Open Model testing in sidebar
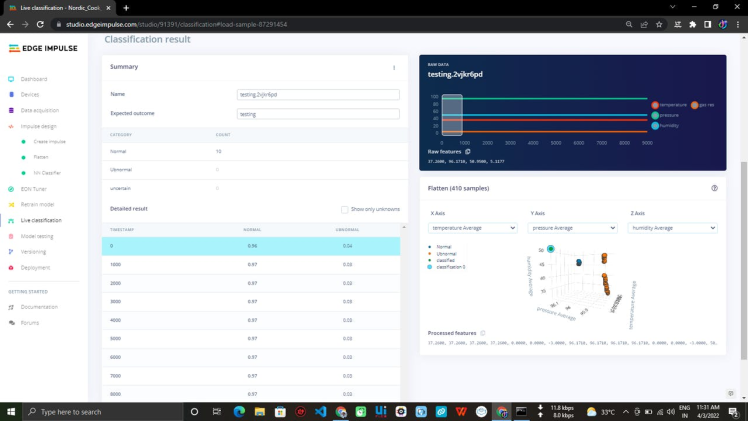Screen dimensions: 748x421 coord(36,236)
